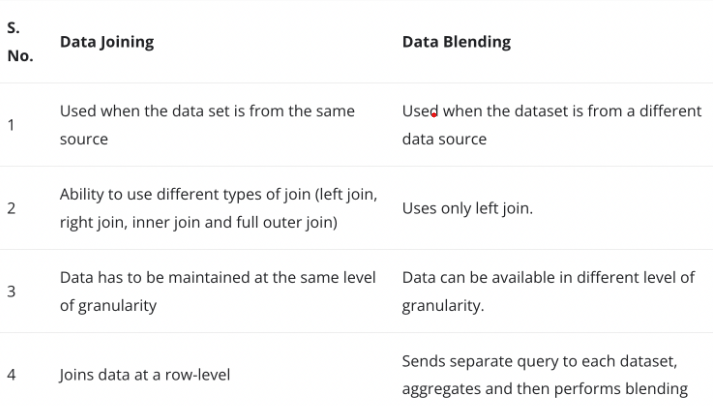This screenshot has width=713, height=406.
Task: Click 'right join, inner join and full outer join' line
Action: point(199,222)
